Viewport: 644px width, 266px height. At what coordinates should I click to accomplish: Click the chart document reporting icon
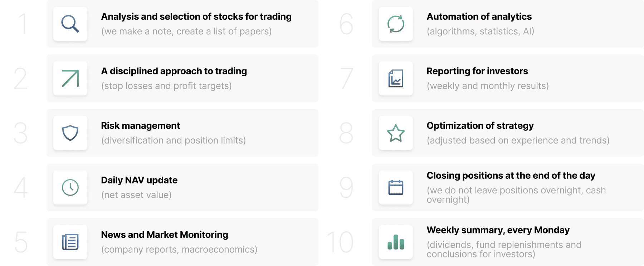click(x=396, y=79)
